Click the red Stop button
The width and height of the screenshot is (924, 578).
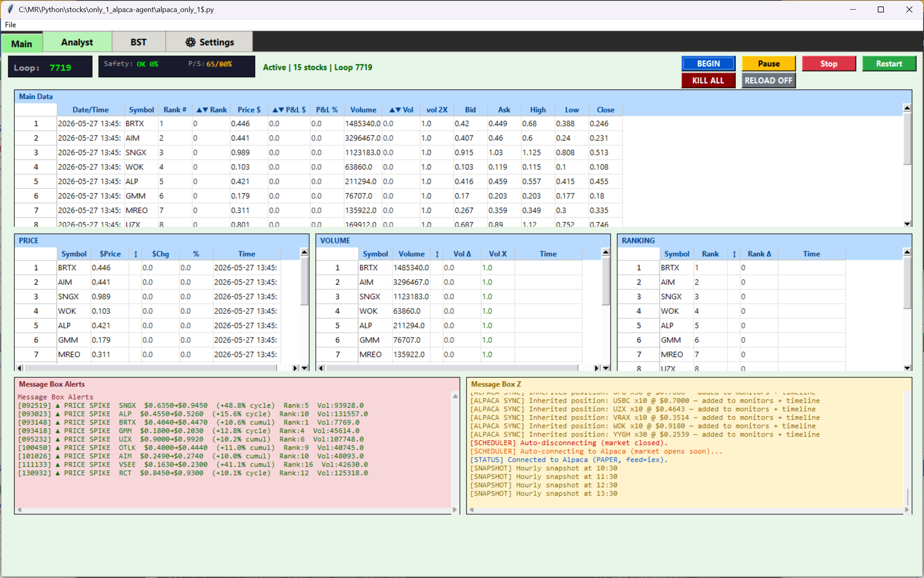coord(829,64)
